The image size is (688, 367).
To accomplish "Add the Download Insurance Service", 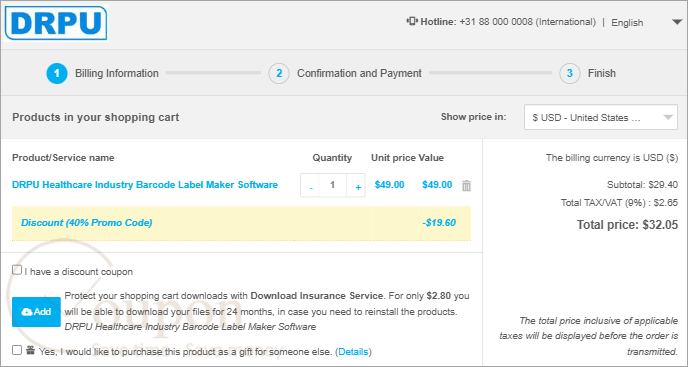I will [36, 312].
